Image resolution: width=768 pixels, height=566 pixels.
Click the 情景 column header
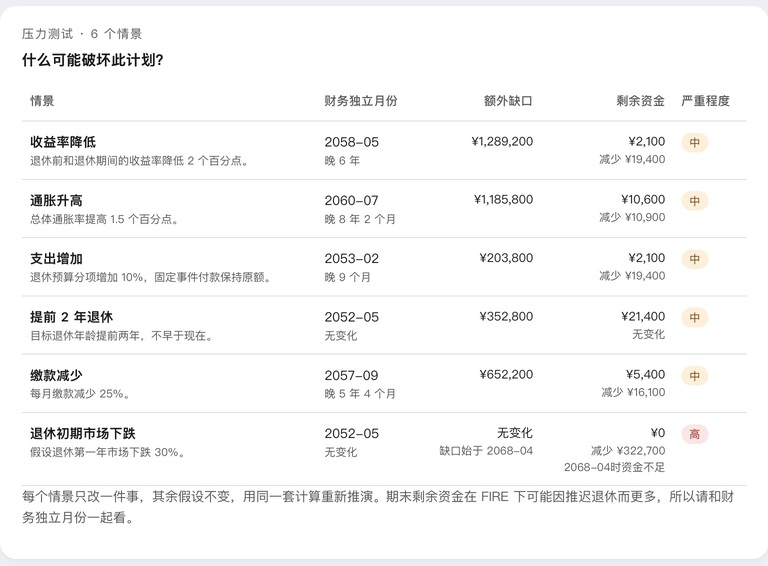[x=42, y=101]
